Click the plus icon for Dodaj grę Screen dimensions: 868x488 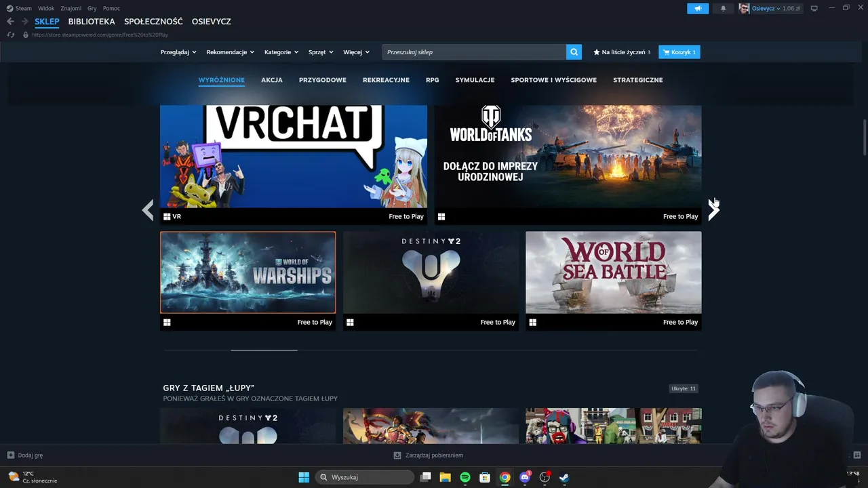[x=11, y=455]
